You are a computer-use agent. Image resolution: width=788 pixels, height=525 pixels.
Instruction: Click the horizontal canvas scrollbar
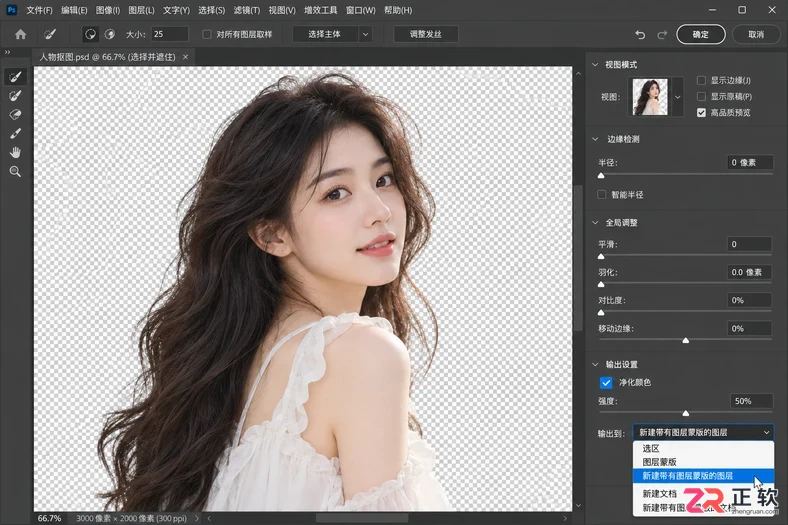click(x=362, y=518)
